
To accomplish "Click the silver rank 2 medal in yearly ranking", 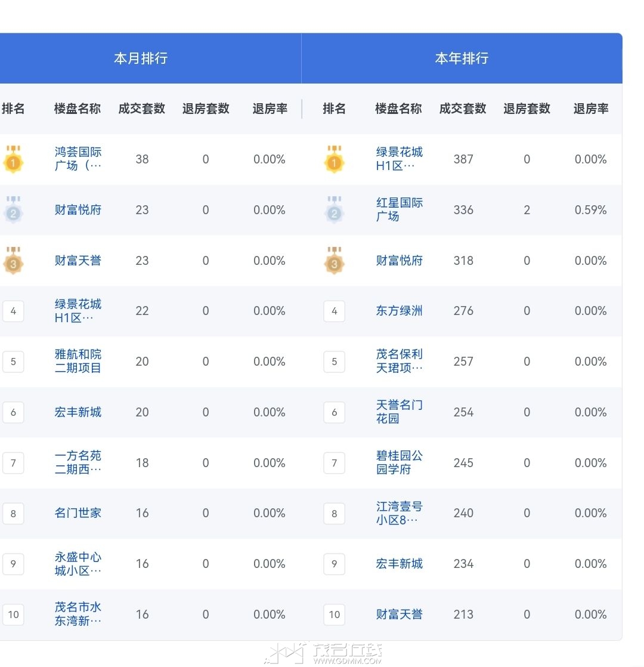I will point(334,211).
